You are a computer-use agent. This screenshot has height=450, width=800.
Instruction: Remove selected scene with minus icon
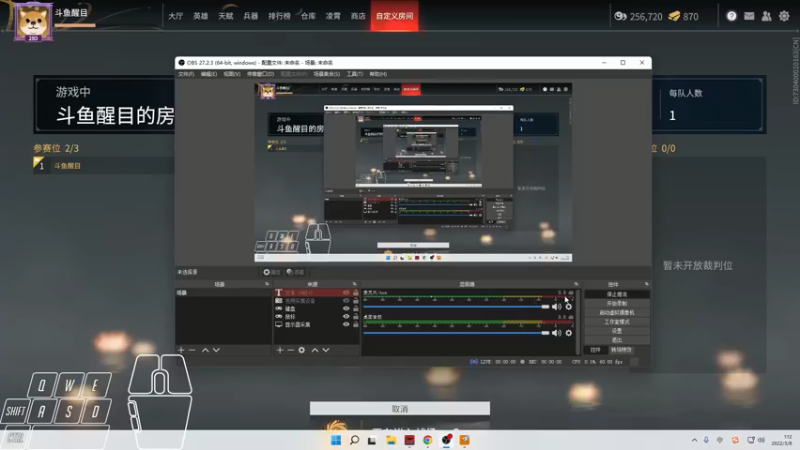click(x=192, y=350)
